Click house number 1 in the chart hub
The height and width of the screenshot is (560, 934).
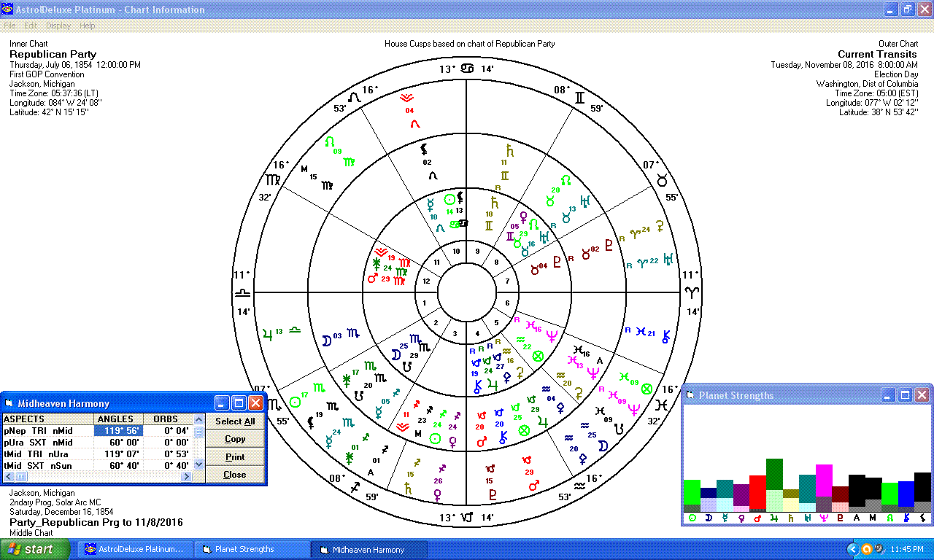pyautogui.click(x=424, y=303)
